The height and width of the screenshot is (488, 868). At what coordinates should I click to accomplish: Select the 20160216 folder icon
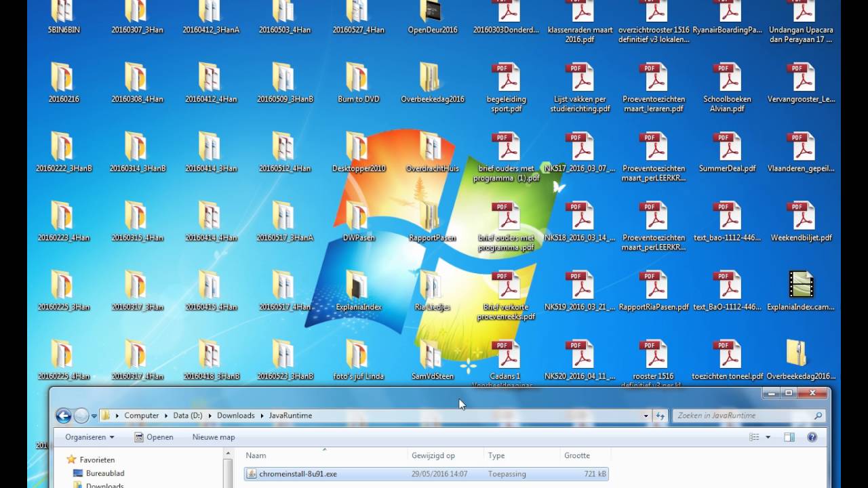pos(63,77)
